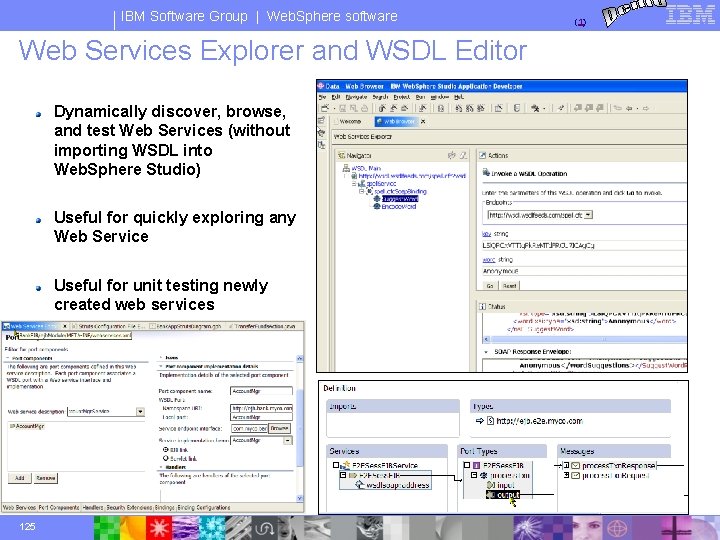
Task: Collapse the spellService node
Action: pyautogui.click(x=354, y=184)
